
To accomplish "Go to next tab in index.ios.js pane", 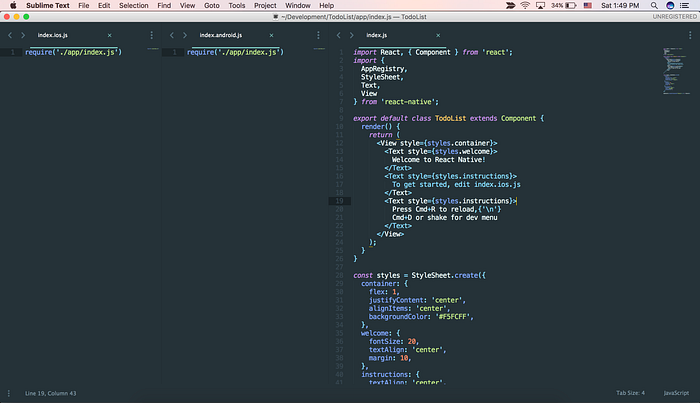I will [x=23, y=35].
